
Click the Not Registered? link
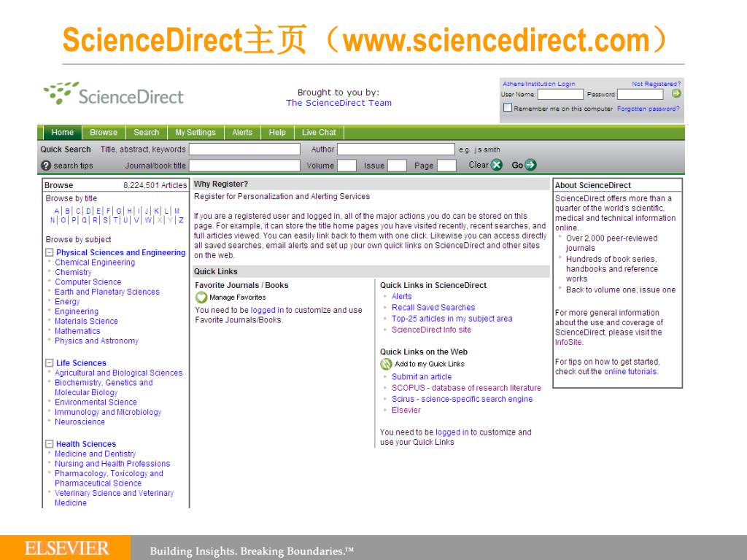[x=656, y=84]
